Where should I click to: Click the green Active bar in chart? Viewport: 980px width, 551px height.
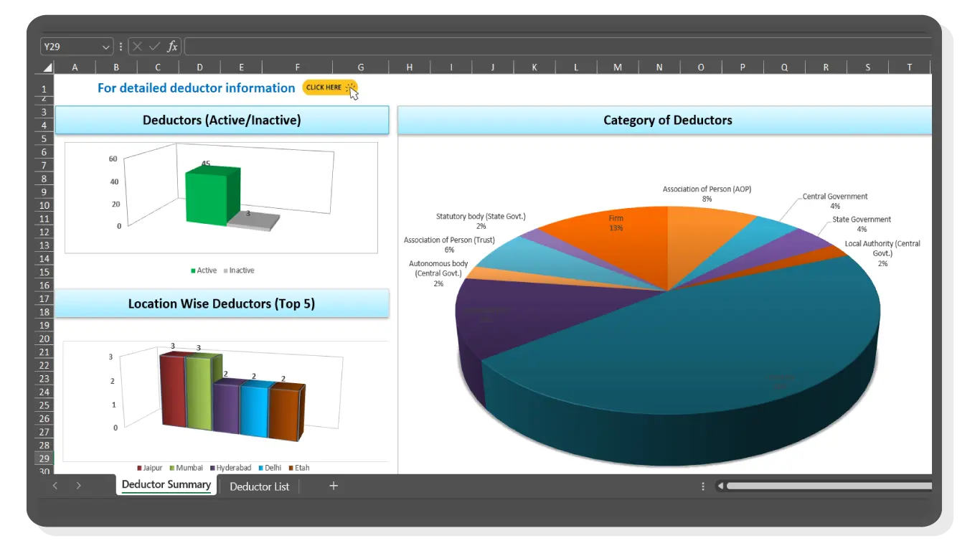212,195
